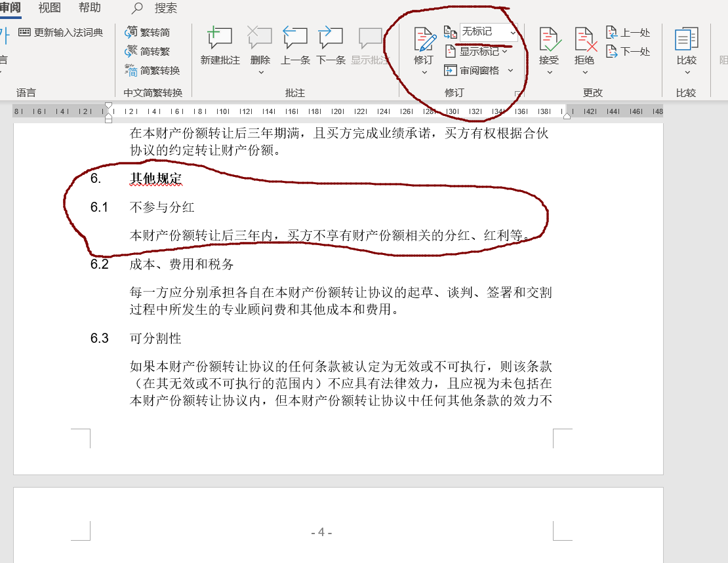The width and height of the screenshot is (728, 563).
Task: Click the search magnifier icon
Action: [137, 8]
